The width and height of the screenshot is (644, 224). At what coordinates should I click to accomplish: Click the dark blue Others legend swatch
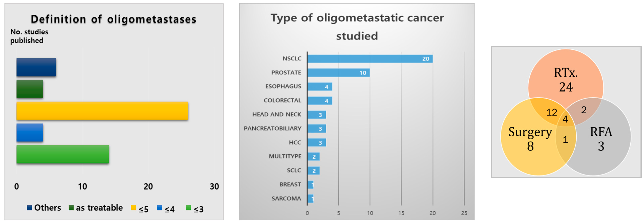[x=29, y=208]
